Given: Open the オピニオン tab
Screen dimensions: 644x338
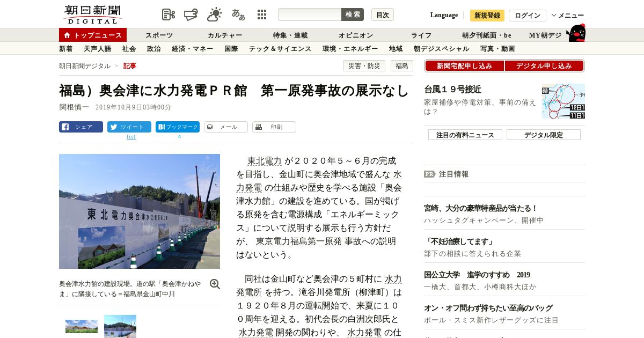Looking at the screenshot, I should 356,35.
